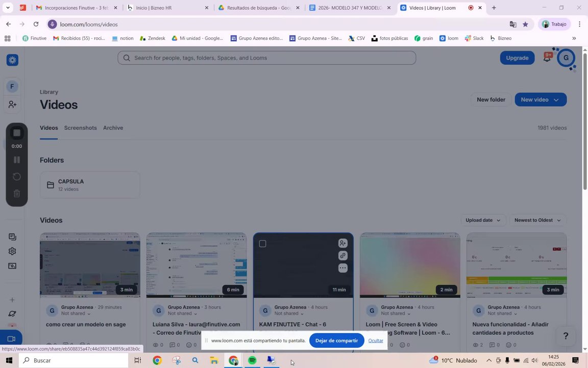This screenshot has height=368, width=588.
Task: Switch to the Videos tab
Action: [49, 128]
